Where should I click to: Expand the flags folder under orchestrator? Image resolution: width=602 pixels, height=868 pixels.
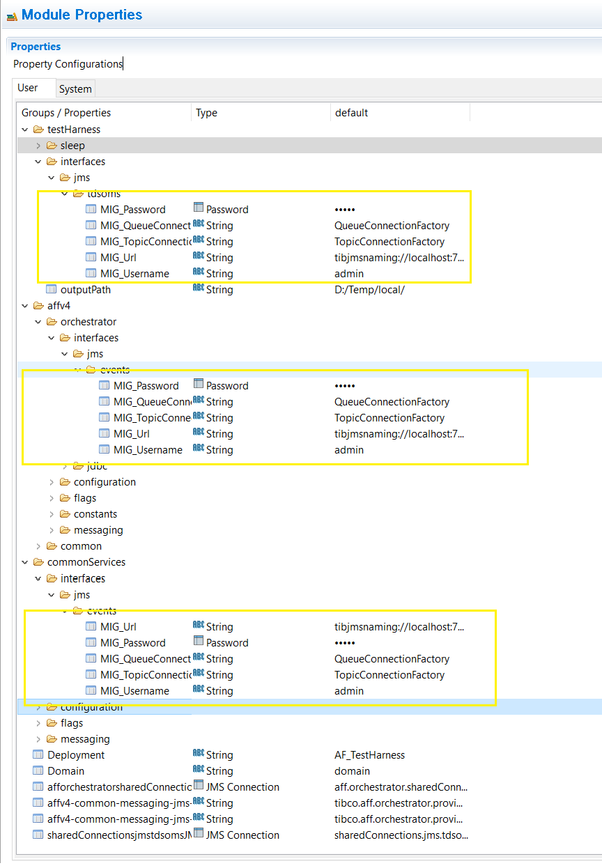click(52, 498)
